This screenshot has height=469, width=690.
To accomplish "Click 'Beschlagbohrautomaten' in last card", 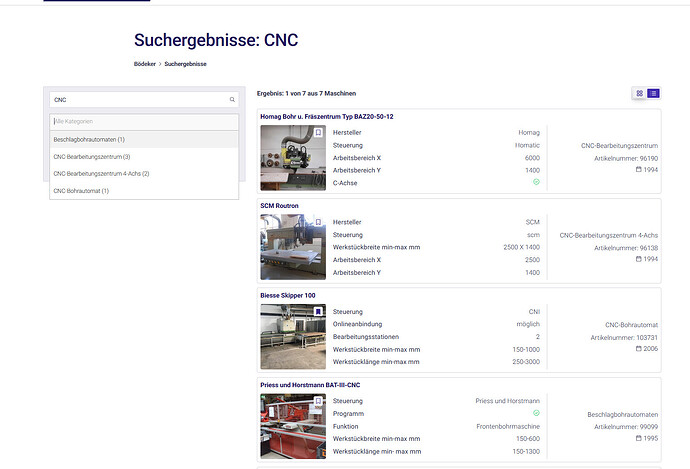I will [x=623, y=414].
